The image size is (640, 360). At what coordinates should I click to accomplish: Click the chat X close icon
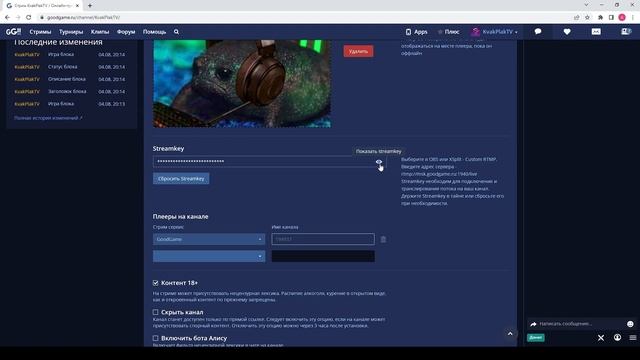coord(601,338)
